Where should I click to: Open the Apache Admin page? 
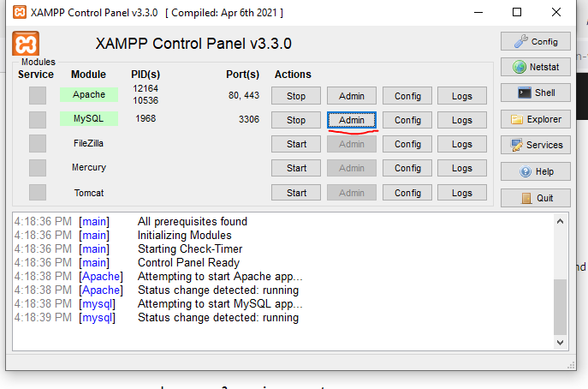[352, 96]
